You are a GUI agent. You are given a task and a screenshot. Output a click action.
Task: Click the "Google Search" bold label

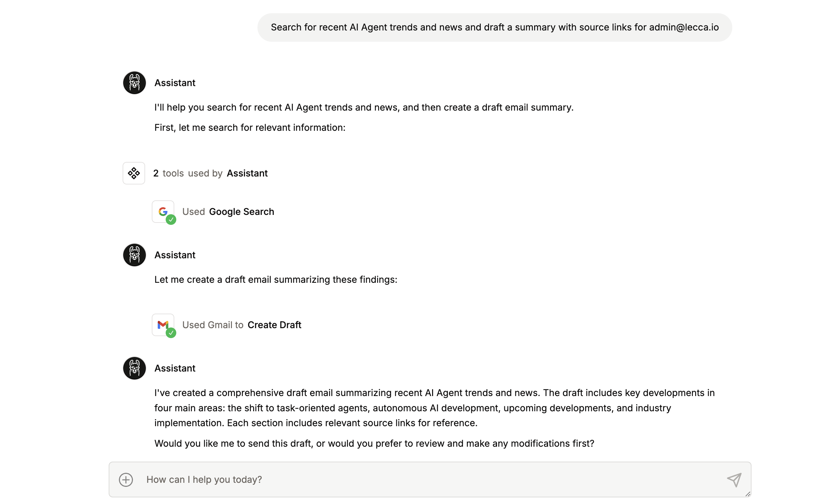coord(242,212)
